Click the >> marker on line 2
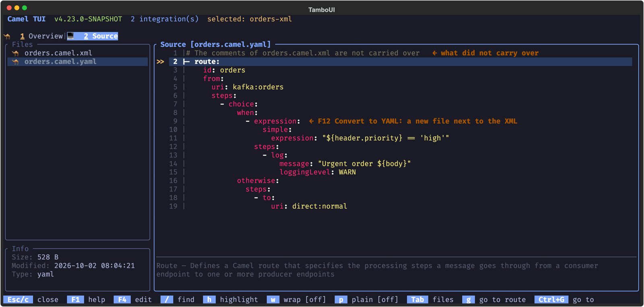 click(x=160, y=62)
